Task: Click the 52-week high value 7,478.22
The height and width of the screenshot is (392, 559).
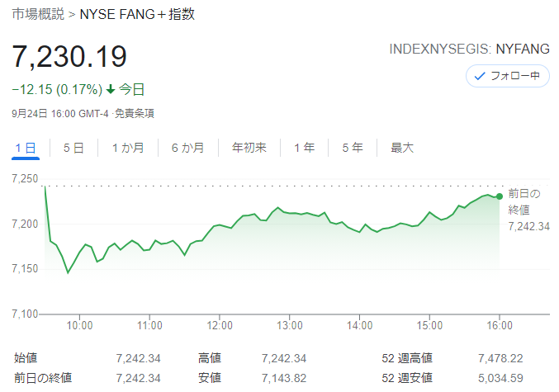Action: 500,358
